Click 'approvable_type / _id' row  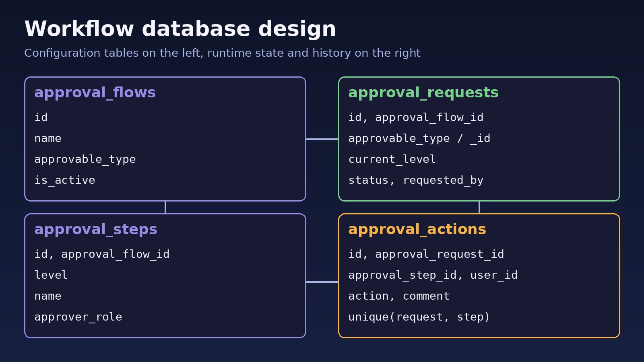[419, 139]
